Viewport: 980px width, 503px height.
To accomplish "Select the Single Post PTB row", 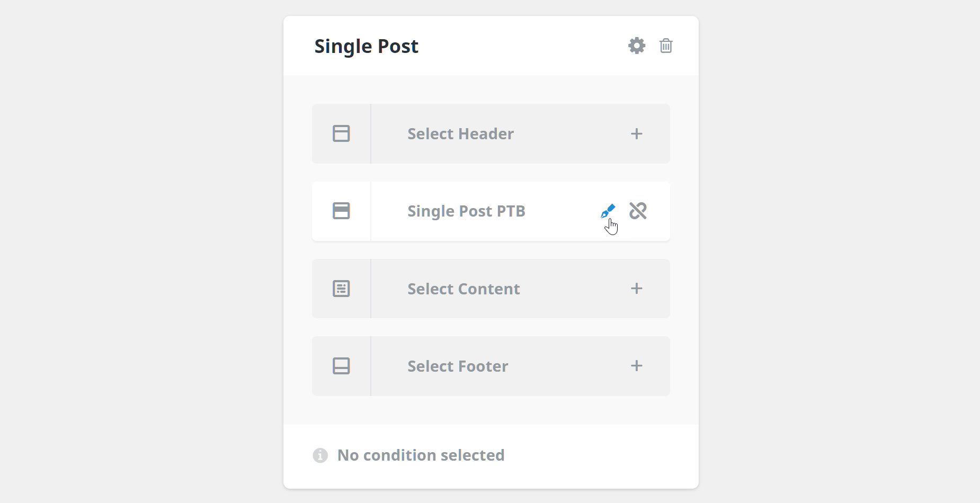I will coord(491,211).
